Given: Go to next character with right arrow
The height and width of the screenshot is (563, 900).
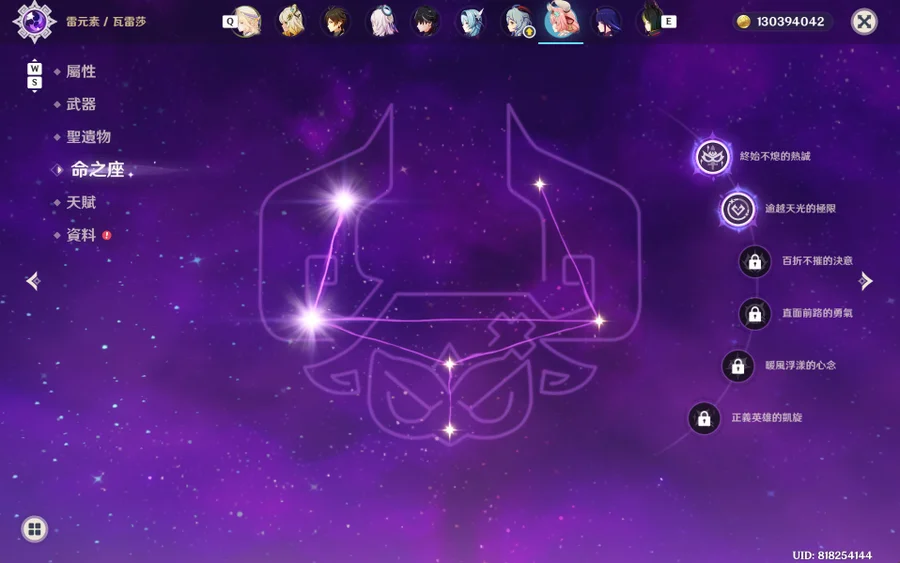Looking at the screenshot, I should tap(866, 281).
